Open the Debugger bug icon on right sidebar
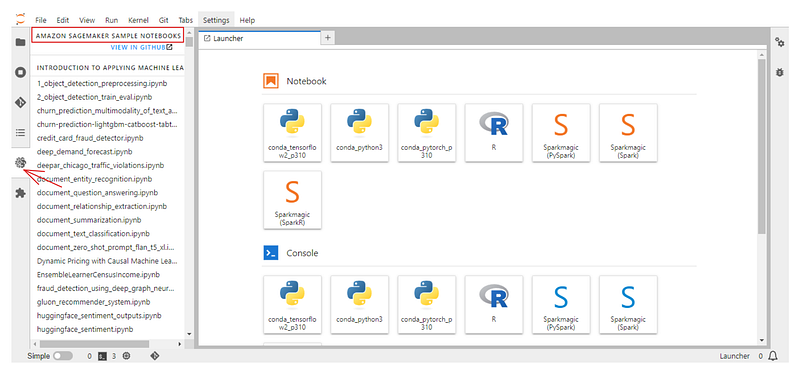Screen dimensions: 800x374 tap(780, 72)
